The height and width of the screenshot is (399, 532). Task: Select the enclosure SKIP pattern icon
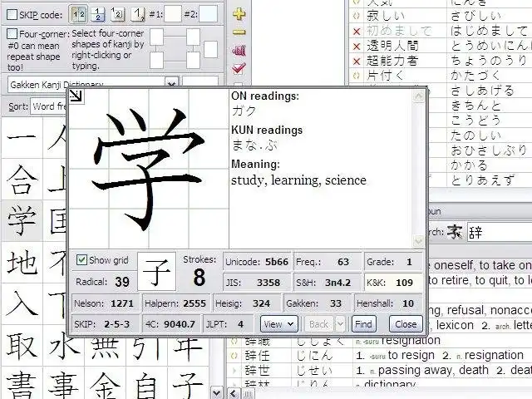tap(118, 15)
